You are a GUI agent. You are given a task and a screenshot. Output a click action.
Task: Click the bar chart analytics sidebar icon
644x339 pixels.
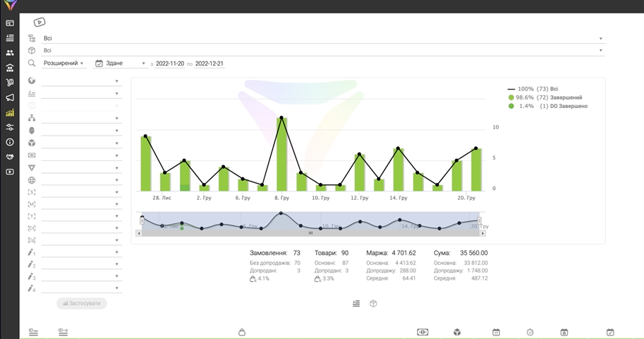tap(10, 112)
